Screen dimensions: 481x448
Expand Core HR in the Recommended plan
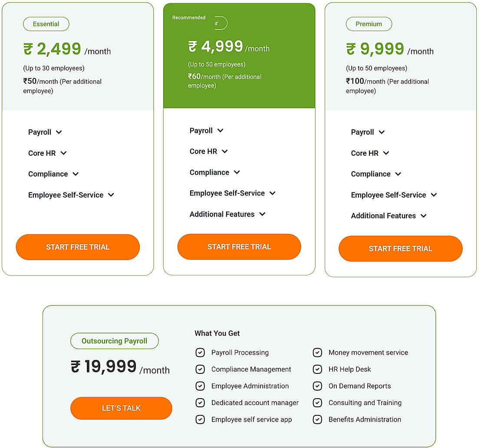(x=209, y=151)
